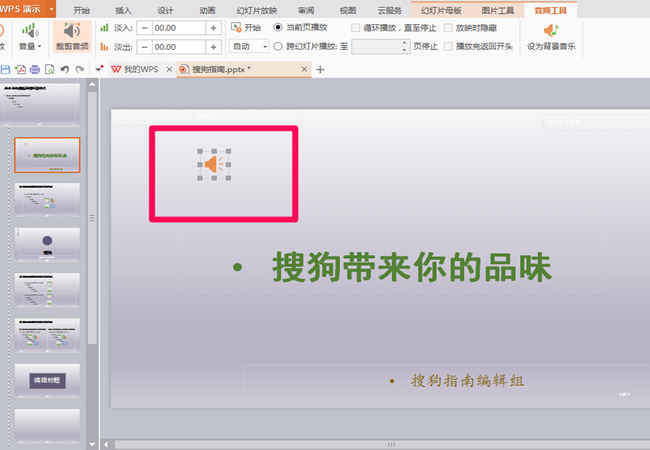Open the 审阅 ribbon tab
The width and height of the screenshot is (650, 450).
point(306,10)
